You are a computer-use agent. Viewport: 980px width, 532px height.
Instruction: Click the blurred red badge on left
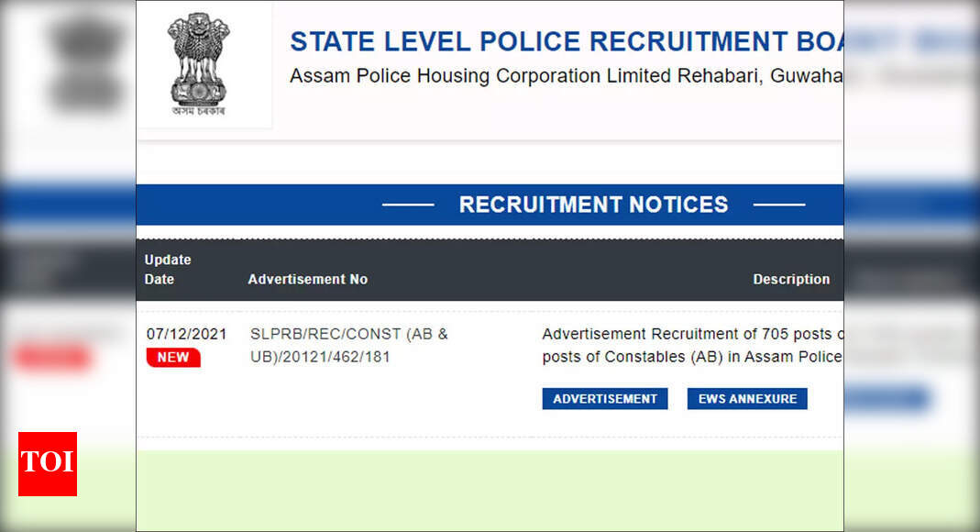coord(51,358)
